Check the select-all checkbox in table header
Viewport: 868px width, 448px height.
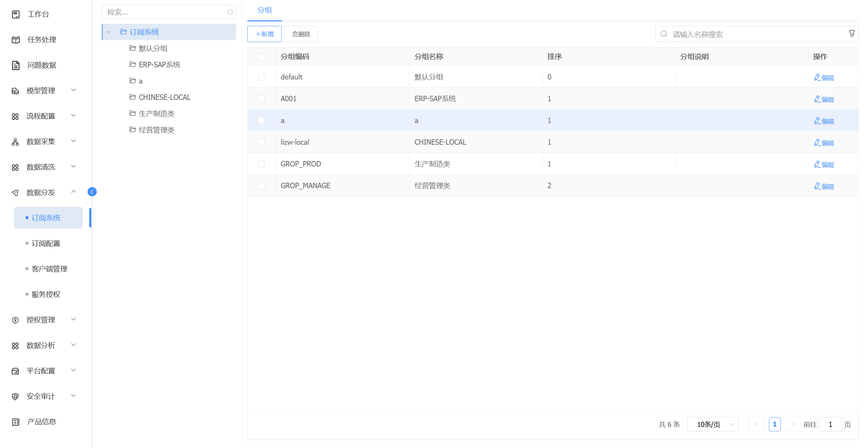coord(261,57)
